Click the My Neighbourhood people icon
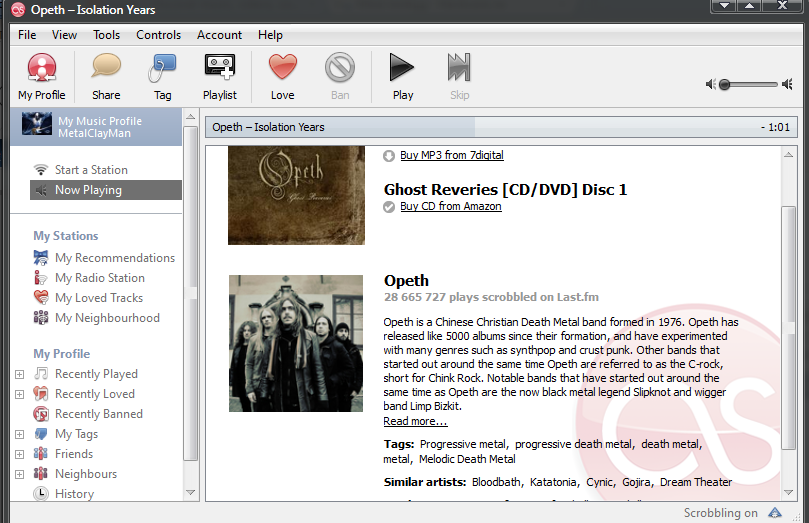Viewport: 809px width, 523px height. 41,317
